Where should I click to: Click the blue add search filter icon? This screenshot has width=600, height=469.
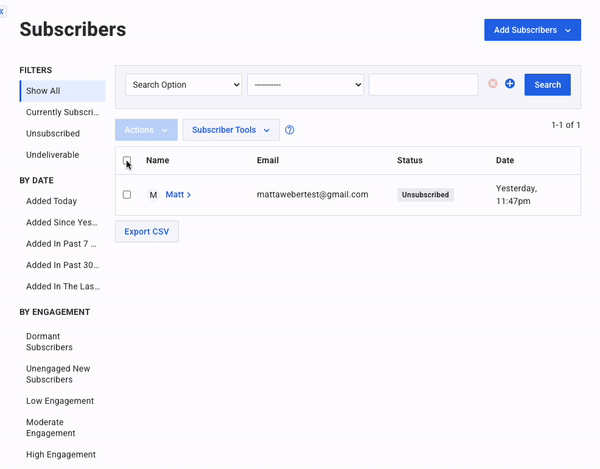click(x=510, y=84)
